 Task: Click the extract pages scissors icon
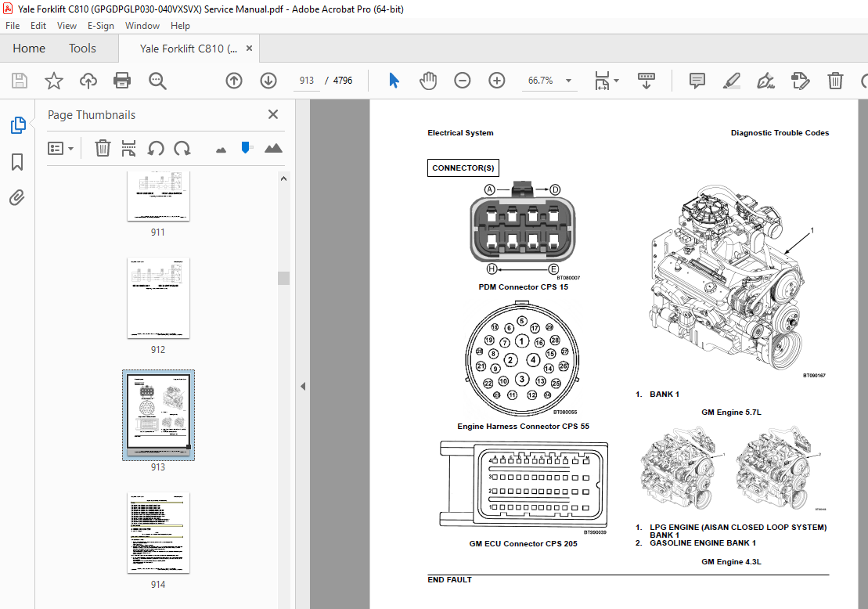coord(128,149)
